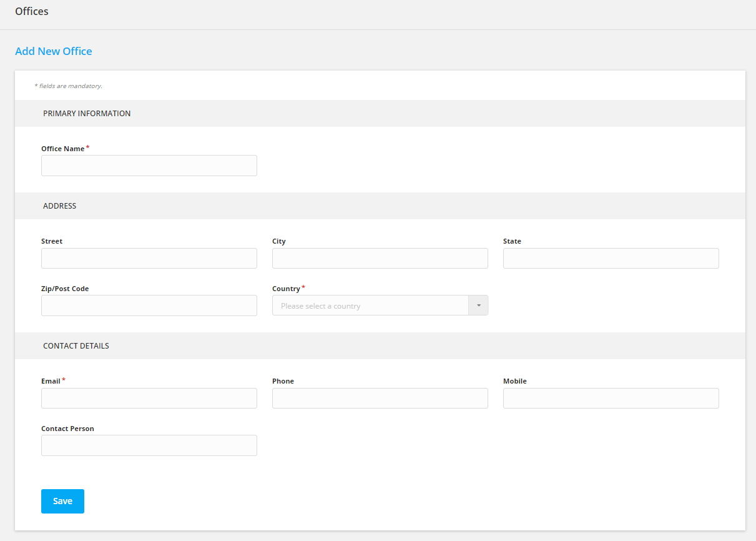Click the Country dropdown arrow button
This screenshot has width=756, height=541.
(x=478, y=305)
